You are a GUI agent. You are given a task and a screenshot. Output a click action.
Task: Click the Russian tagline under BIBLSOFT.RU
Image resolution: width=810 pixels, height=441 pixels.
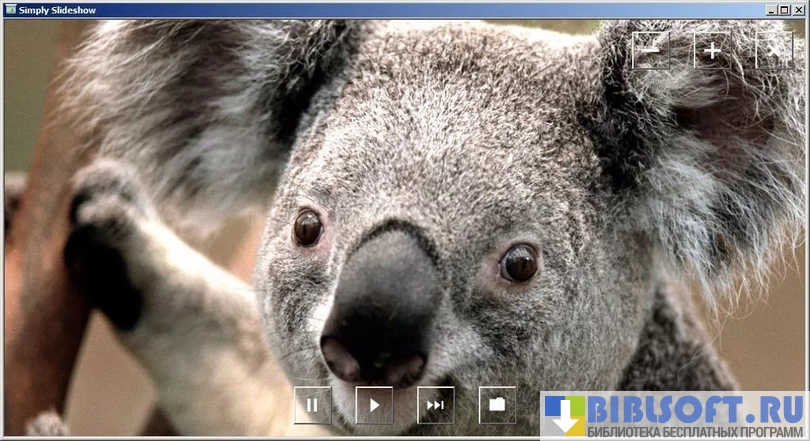[695, 432]
